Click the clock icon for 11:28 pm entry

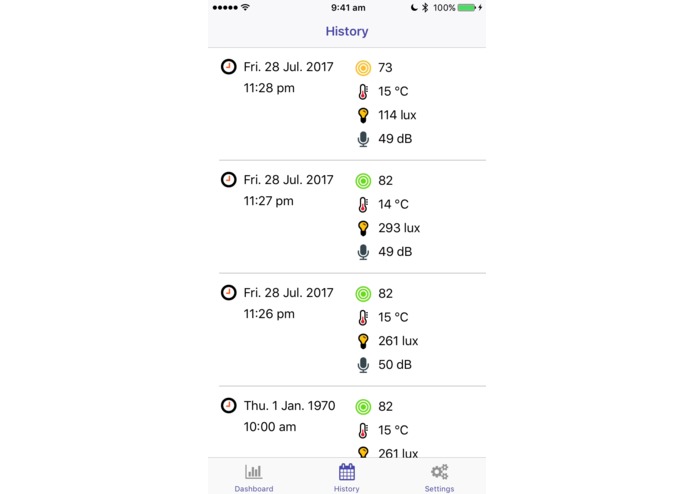point(229,67)
